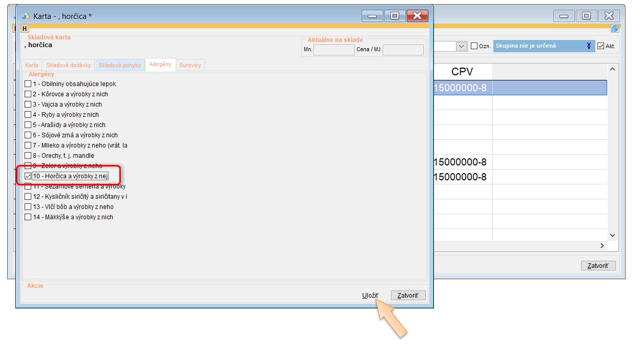Click the H icon under the title bar
644x355 pixels.
pyautogui.click(x=25, y=29)
